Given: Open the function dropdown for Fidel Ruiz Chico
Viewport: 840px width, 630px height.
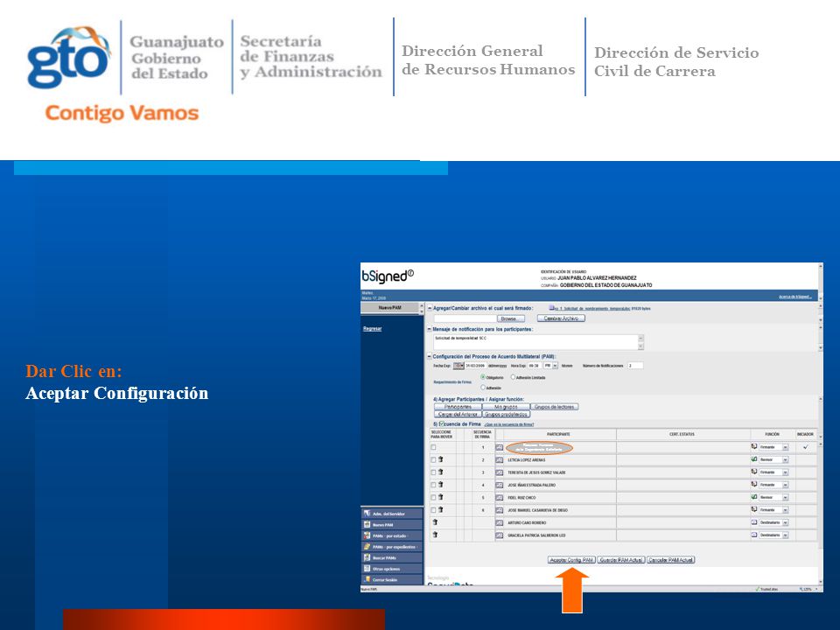Looking at the screenshot, I should [x=773, y=498].
